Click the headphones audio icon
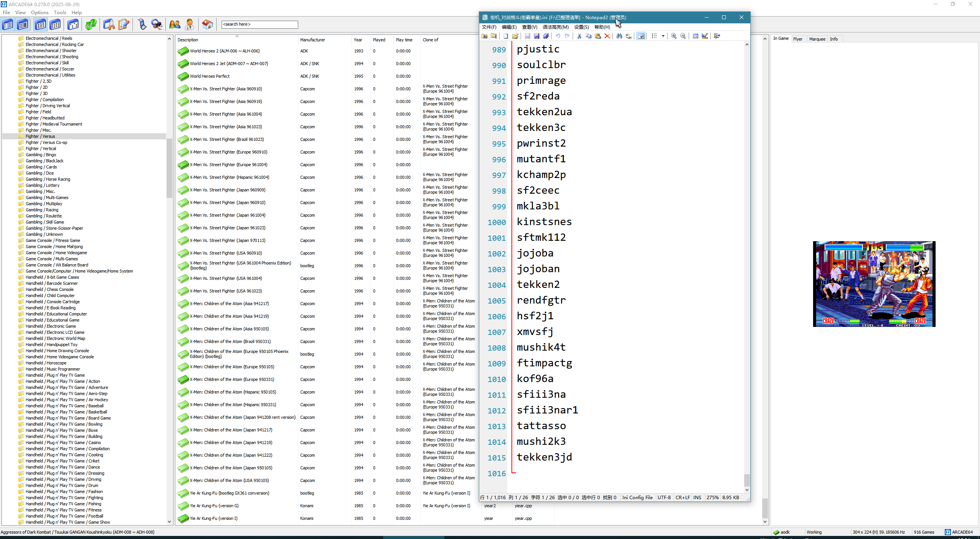This screenshot has height=539, width=980. (x=157, y=24)
